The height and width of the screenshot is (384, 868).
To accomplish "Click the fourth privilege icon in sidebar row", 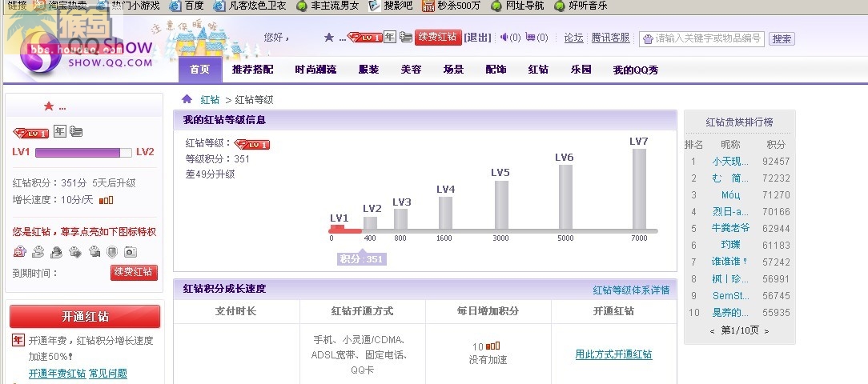I will [74, 252].
